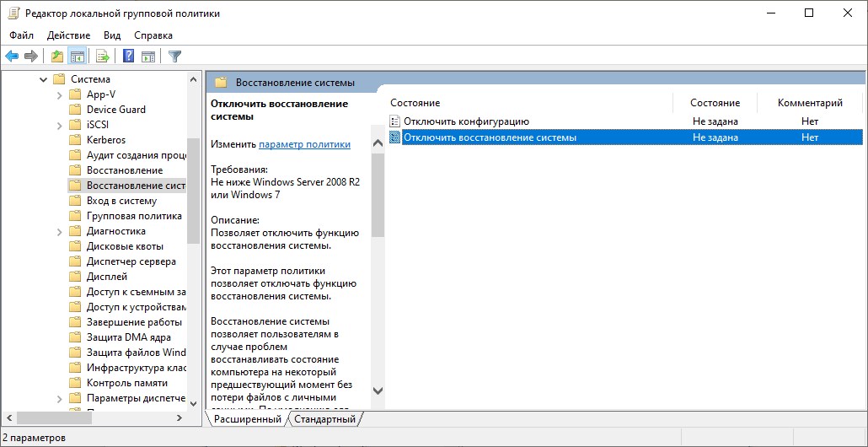The image size is (868, 447).
Task: Open Help via blue question mark icon
Action: (x=129, y=57)
